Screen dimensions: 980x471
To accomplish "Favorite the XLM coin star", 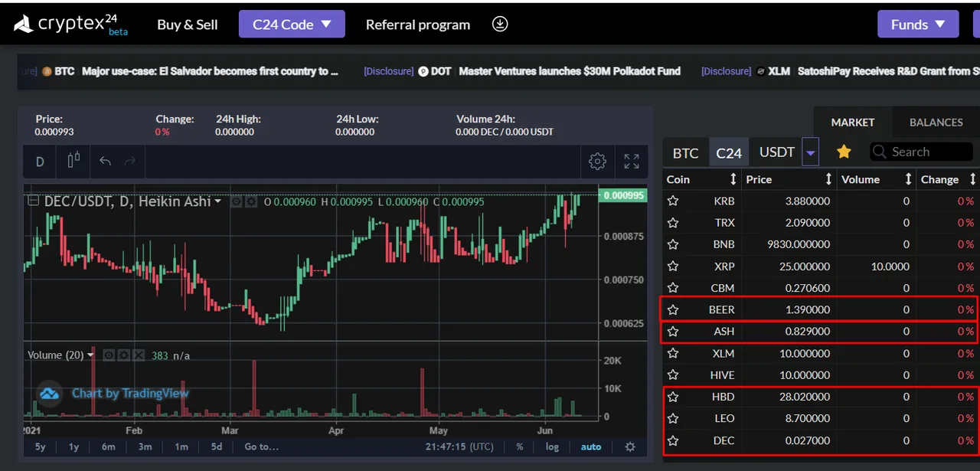I will coord(673,354).
